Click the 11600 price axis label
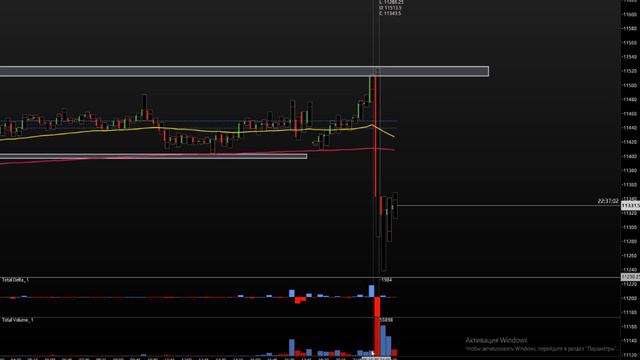640x360 pixels. [631, 14]
